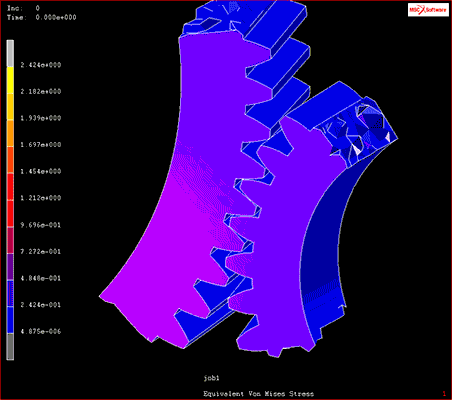Image resolution: width=452 pixels, height=400 pixels.
Task: Click the dark gray bottom segment of the legend
Action: 10,347
